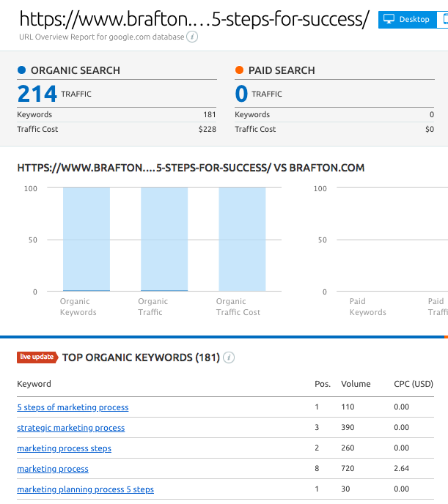448x504 pixels.
Task: Open keyword '5 steps of marketing process'
Action: pyautogui.click(x=73, y=407)
